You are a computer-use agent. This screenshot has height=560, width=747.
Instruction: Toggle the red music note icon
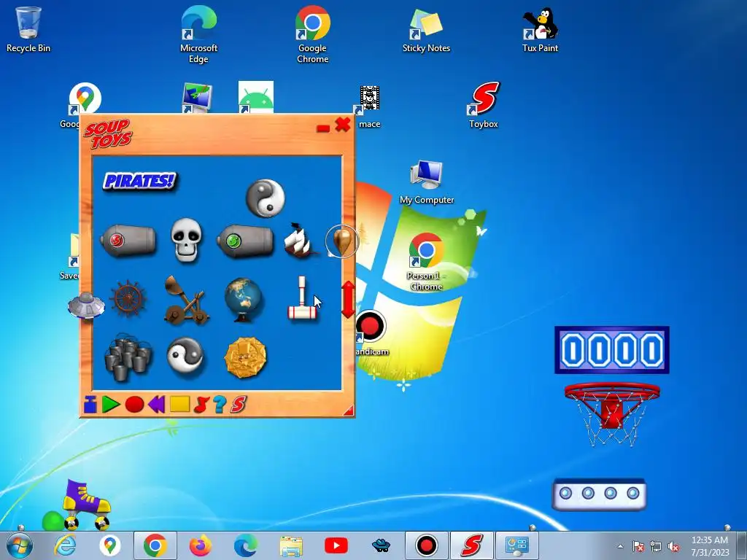[x=201, y=404]
